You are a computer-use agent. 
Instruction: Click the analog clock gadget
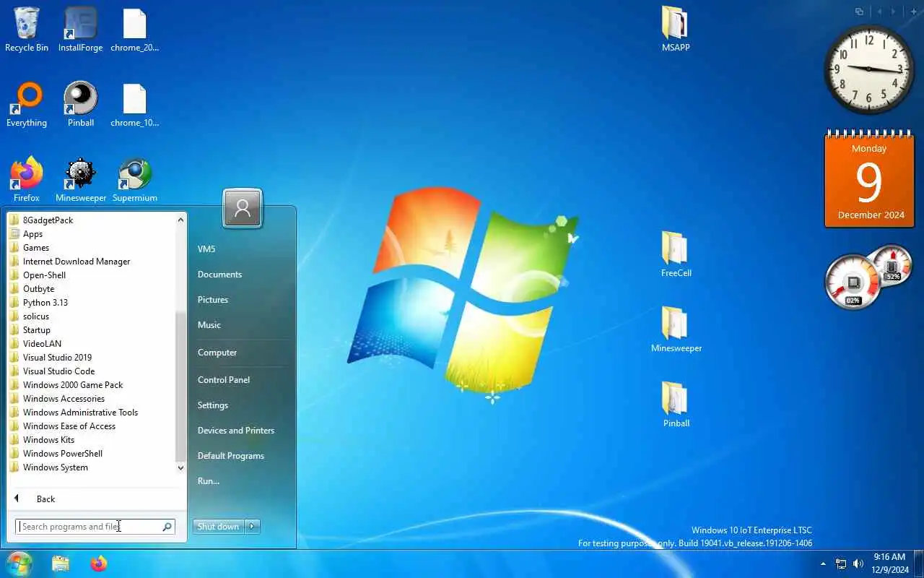[x=869, y=69]
